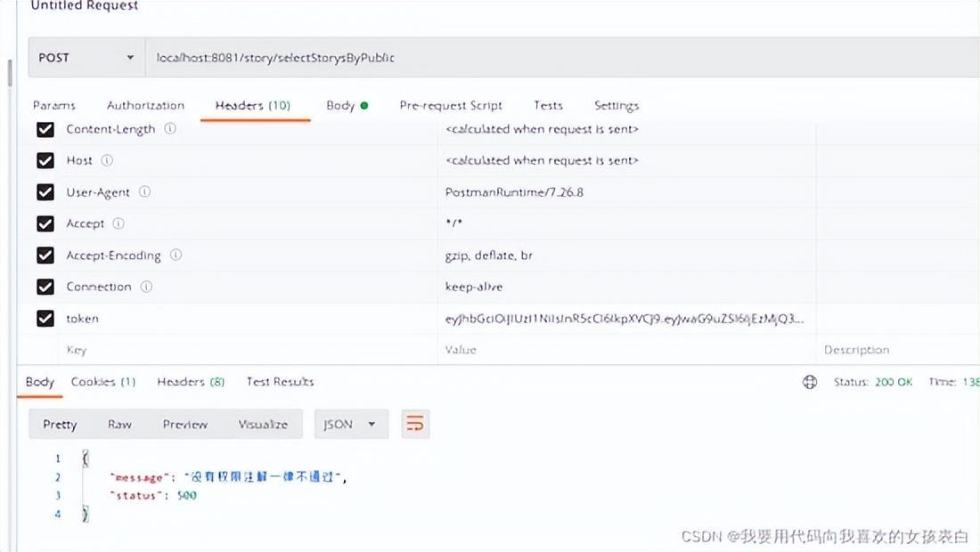The height and width of the screenshot is (552, 980).
Task: Click the gzip, deflate, br value
Action: [x=489, y=256]
